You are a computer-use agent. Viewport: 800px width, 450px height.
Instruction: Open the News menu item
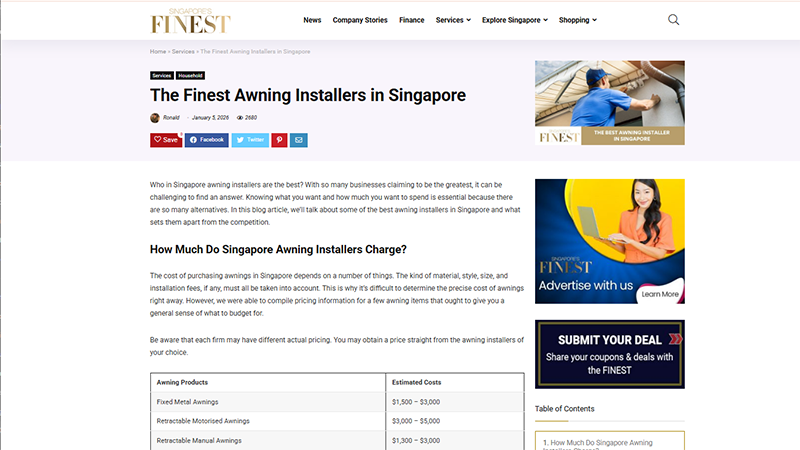pyautogui.click(x=312, y=20)
